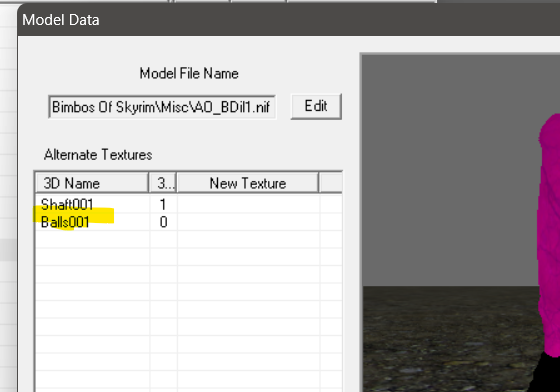Click the New Texture cell for Balls001
560x392 pixels.
[248, 222]
